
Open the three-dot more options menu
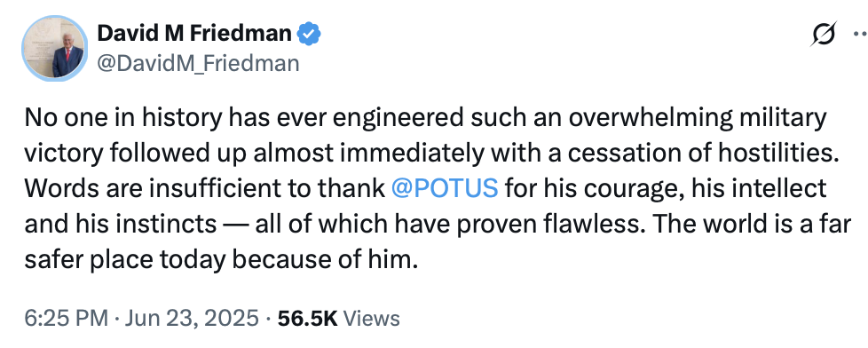861,35
